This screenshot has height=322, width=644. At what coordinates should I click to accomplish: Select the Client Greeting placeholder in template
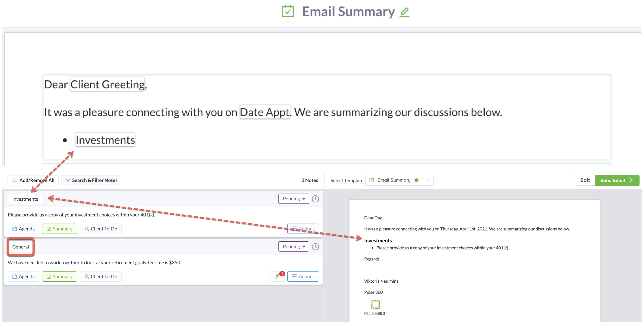[107, 84]
